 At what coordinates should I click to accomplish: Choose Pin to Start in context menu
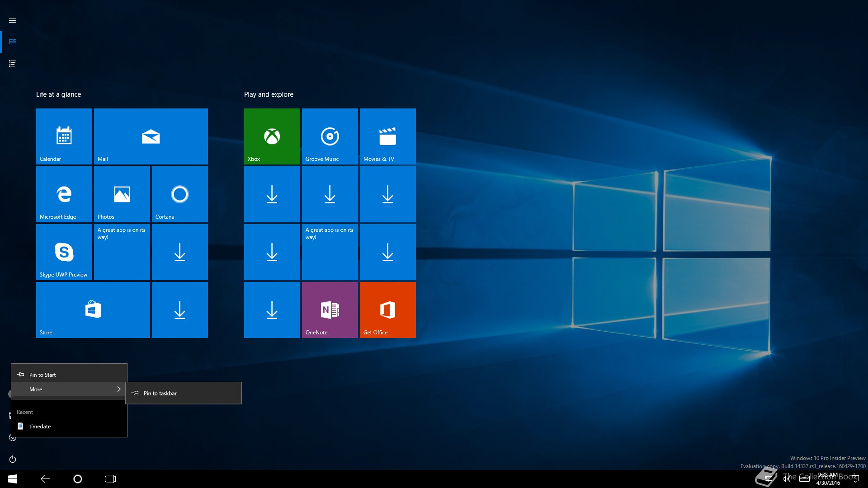pos(69,375)
